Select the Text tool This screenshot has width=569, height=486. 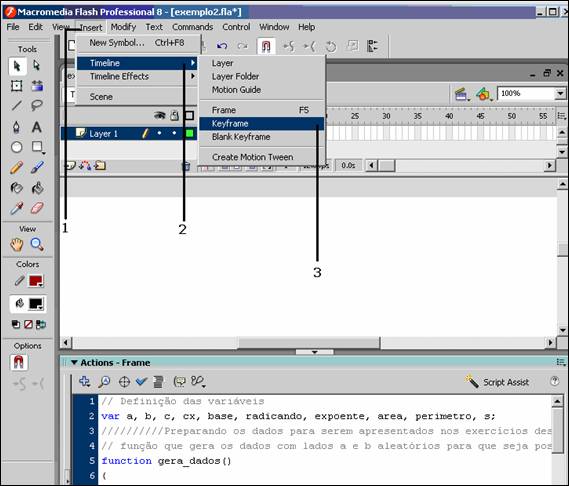click(37, 127)
